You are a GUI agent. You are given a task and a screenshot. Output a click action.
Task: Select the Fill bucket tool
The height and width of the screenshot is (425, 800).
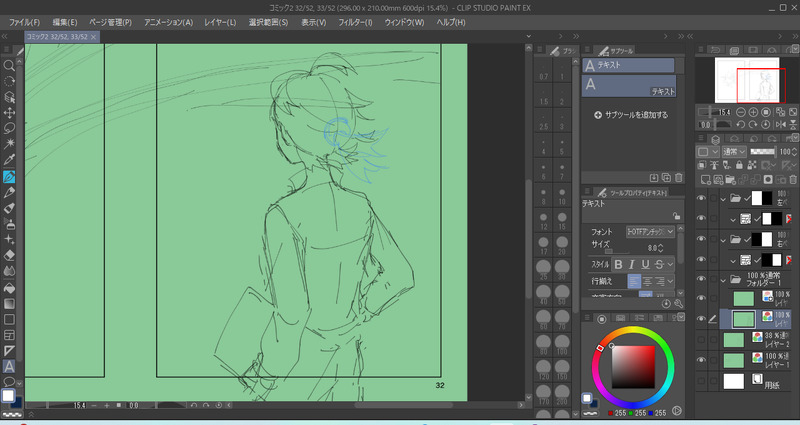pos(9,288)
